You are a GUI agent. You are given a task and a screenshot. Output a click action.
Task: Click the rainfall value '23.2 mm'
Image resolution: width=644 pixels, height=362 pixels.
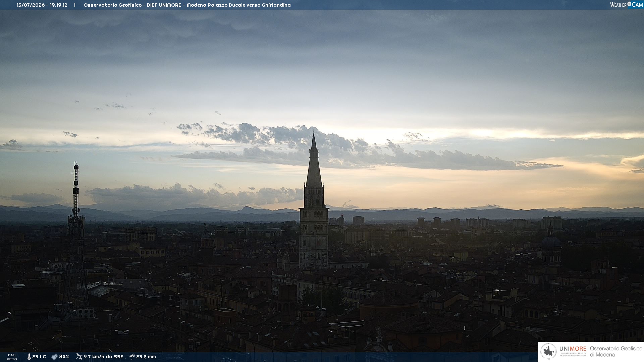(146, 357)
